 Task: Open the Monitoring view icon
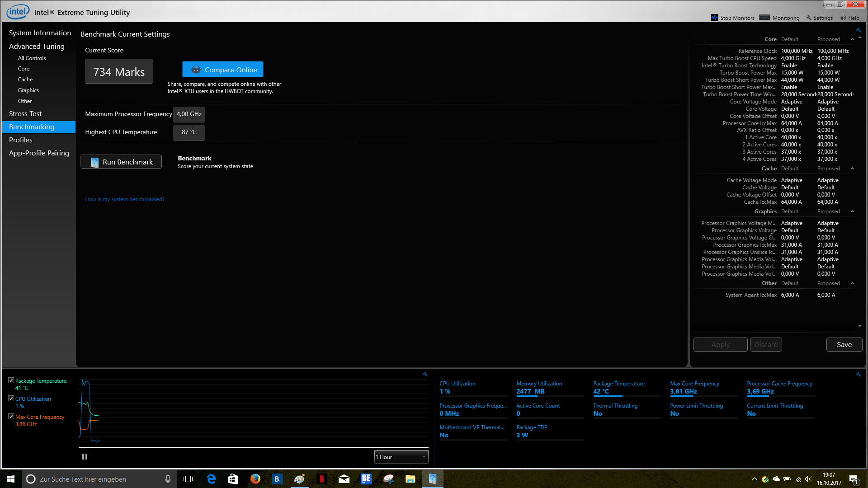click(764, 18)
